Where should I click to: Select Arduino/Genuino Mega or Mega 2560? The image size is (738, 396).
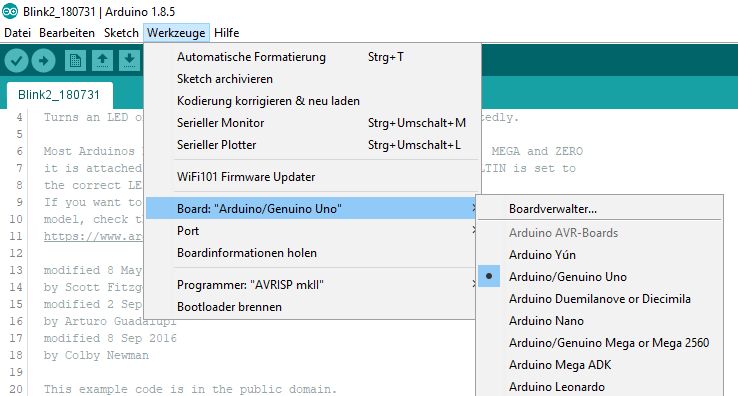pos(600,343)
